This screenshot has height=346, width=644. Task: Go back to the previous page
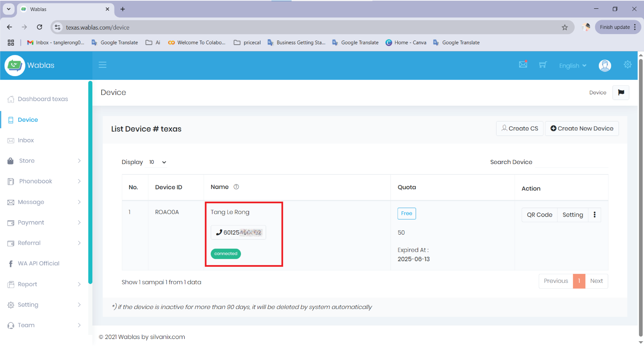tap(10, 27)
